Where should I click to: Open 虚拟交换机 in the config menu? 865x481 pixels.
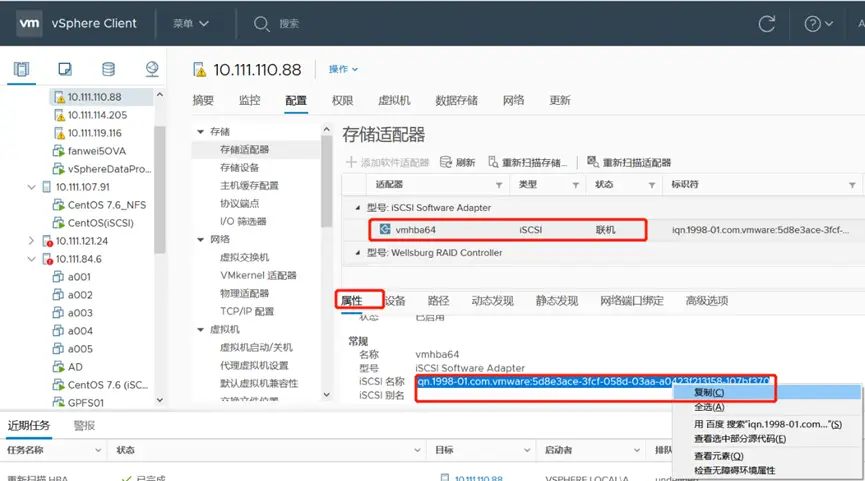pos(244,257)
